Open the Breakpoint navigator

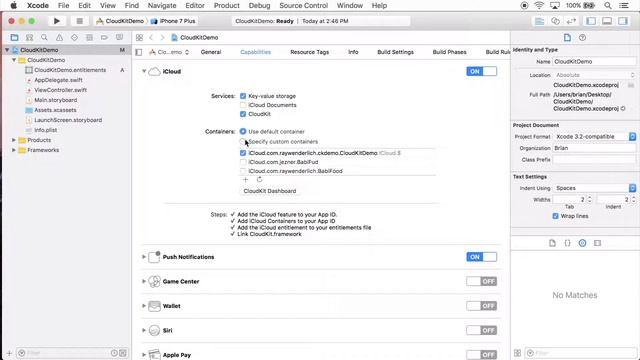click(x=104, y=38)
